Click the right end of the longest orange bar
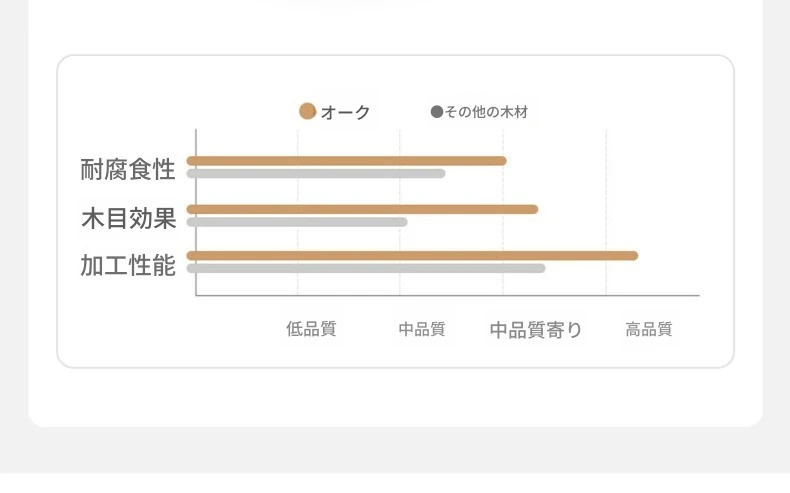This screenshot has width=790, height=493. click(x=634, y=256)
